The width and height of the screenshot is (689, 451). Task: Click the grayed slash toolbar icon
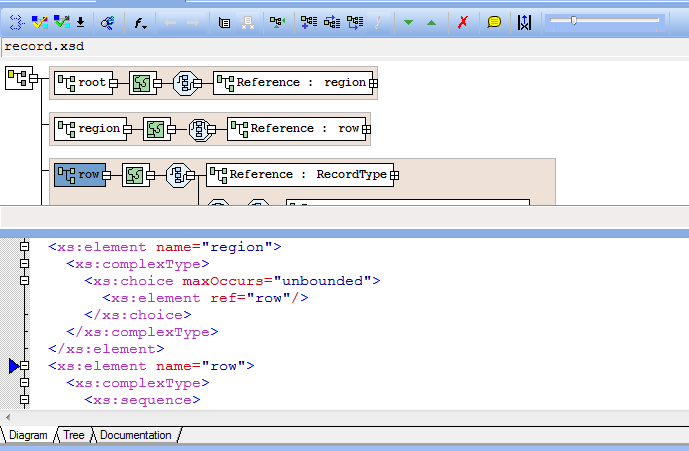pos(377,22)
